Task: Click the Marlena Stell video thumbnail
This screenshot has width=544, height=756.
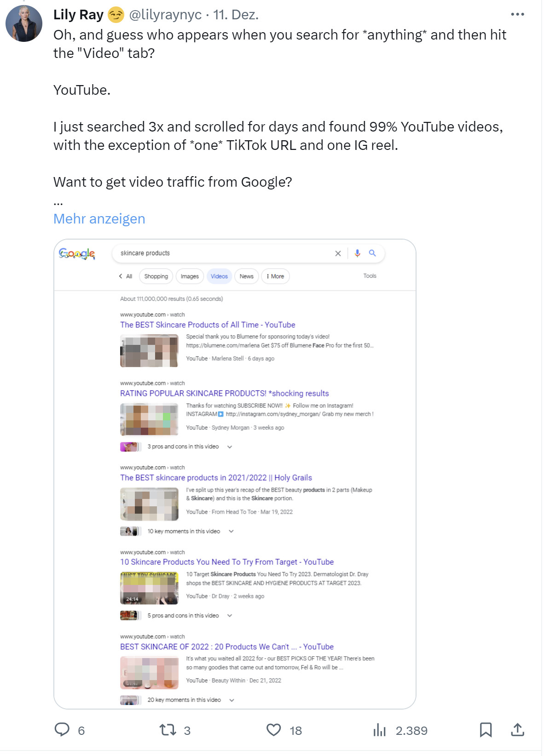Action: [149, 351]
